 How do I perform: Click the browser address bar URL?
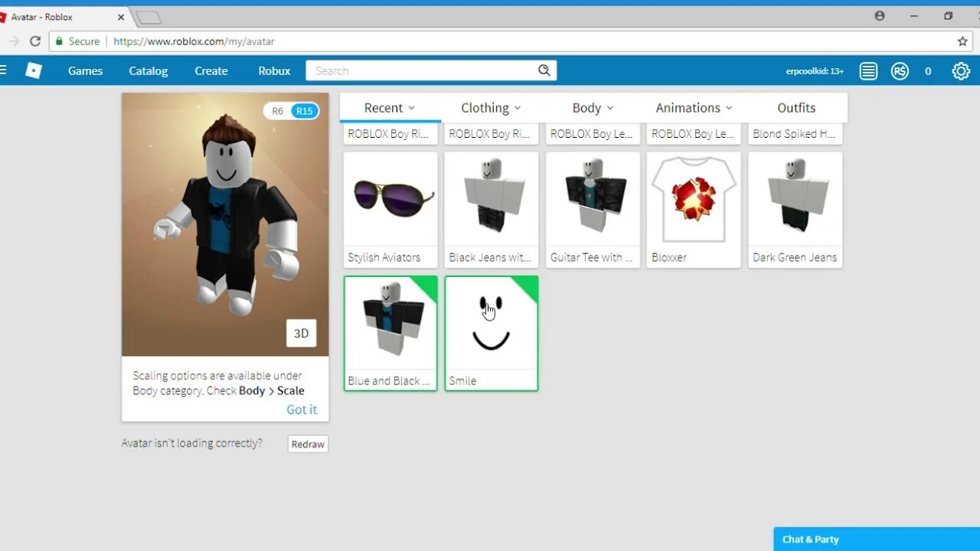194,41
